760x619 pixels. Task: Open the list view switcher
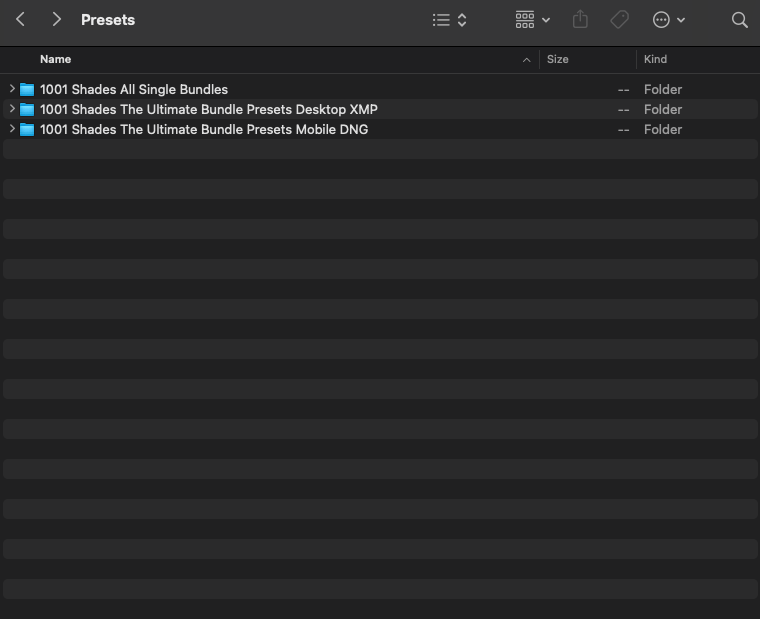click(x=449, y=20)
